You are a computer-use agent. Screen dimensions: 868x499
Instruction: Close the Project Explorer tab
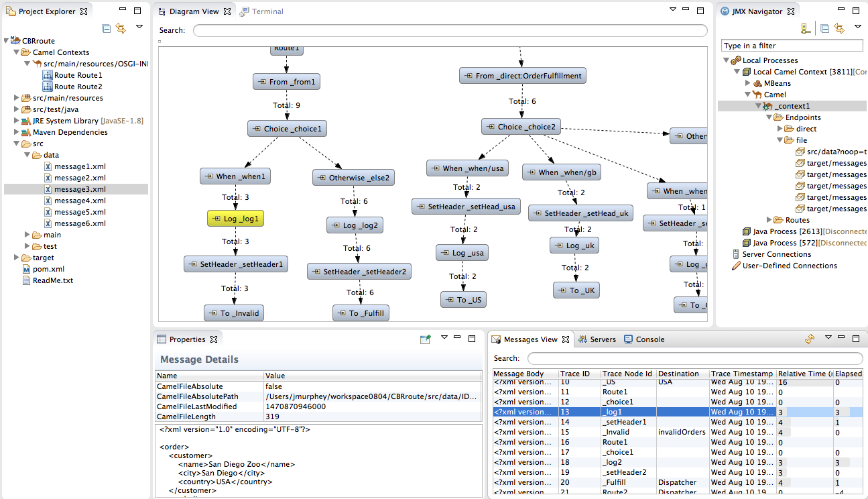[x=84, y=11]
